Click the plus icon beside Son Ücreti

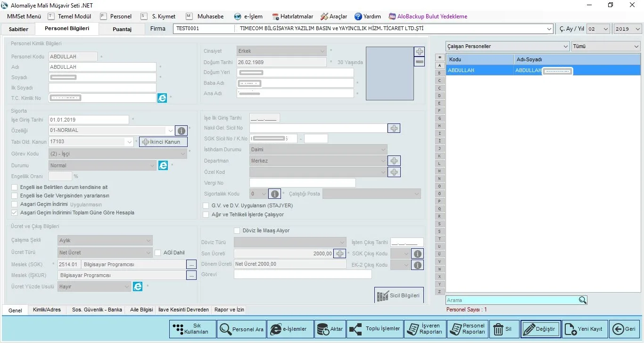(x=339, y=253)
